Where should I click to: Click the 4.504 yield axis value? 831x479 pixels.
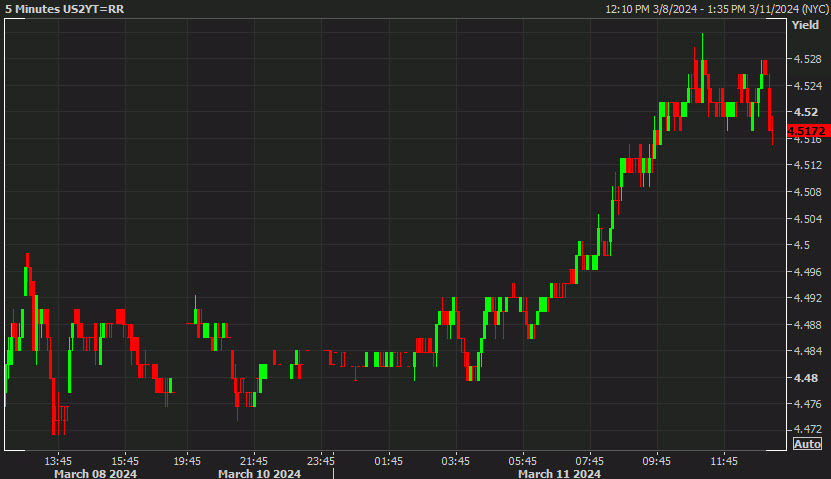point(807,218)
